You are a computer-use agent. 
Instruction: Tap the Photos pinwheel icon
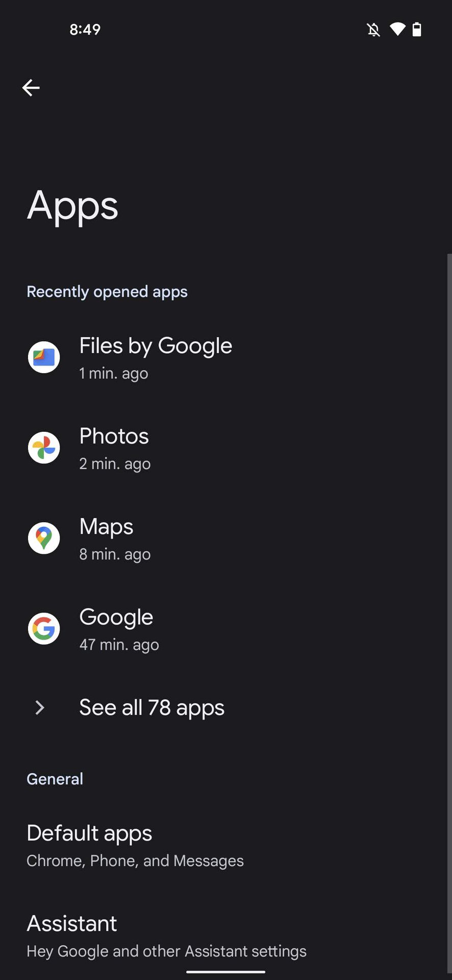[x=44, y=448]
